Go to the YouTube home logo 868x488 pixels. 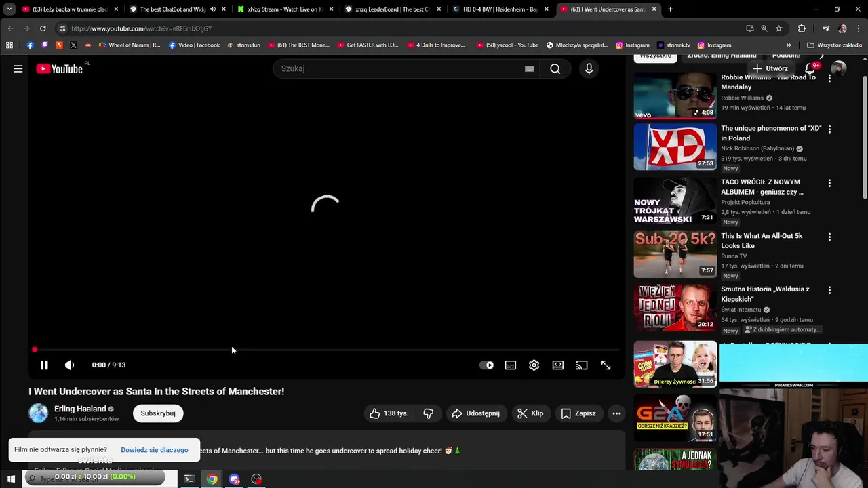pyautogui.click(x=60, y=68)
